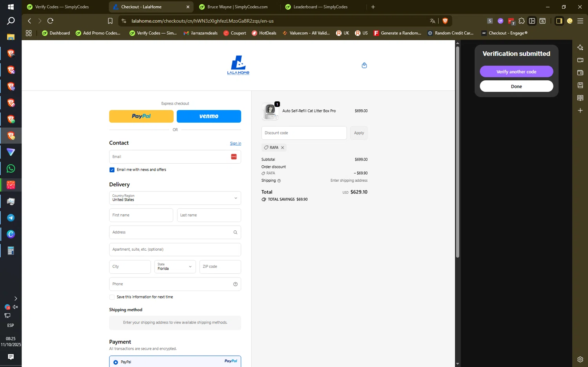Bookmark this page with the bookmark icon
588x367 pixels.
coord(110,21)
